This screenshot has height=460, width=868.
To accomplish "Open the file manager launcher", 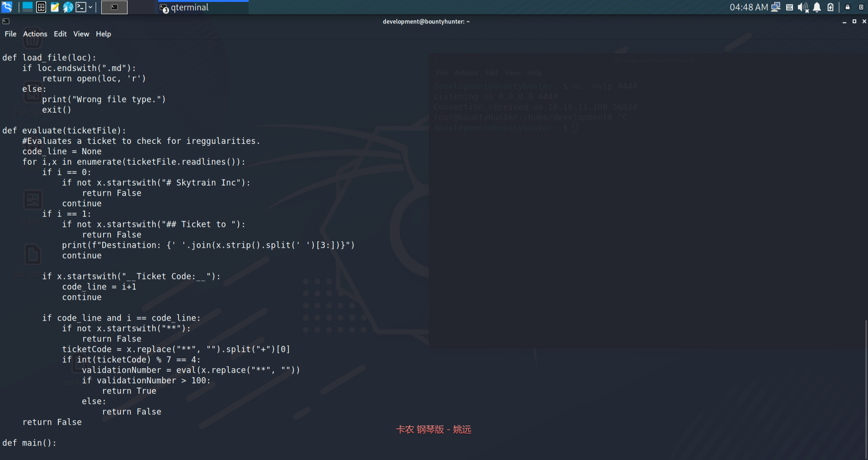I will pos(41,7).
